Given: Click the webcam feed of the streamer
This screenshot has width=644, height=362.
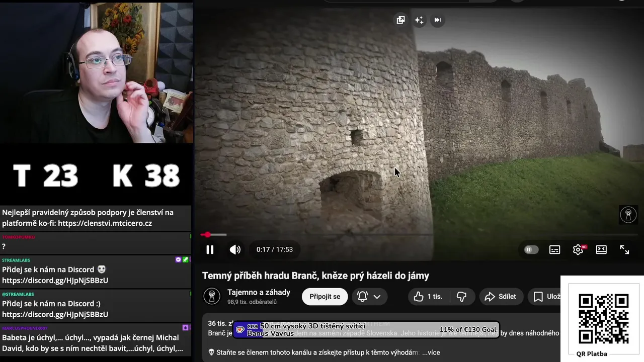Looking at the screenshot, I should pos(96,73).
